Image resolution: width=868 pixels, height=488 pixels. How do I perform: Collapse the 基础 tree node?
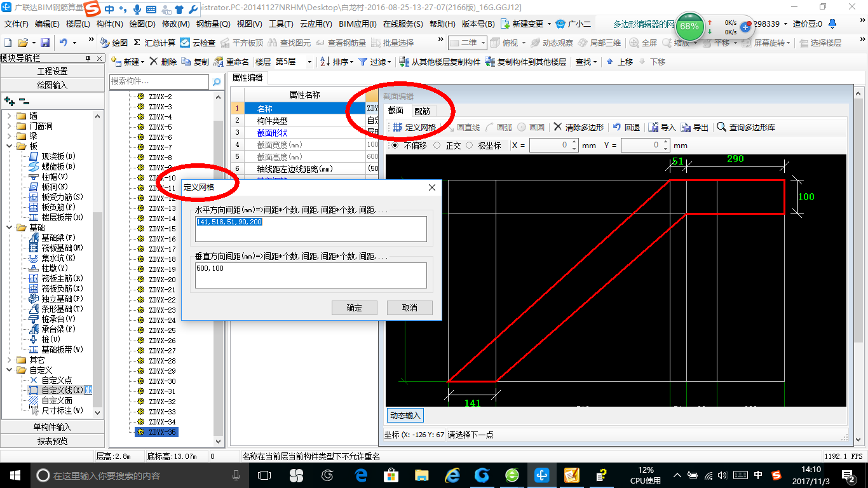[x=10, y=227]
